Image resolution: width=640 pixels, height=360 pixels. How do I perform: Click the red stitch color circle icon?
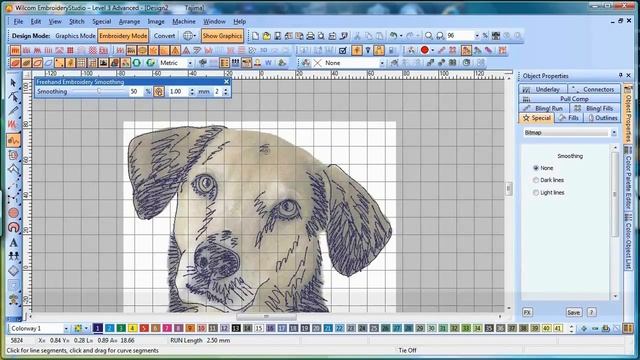[x=424, y=50]
